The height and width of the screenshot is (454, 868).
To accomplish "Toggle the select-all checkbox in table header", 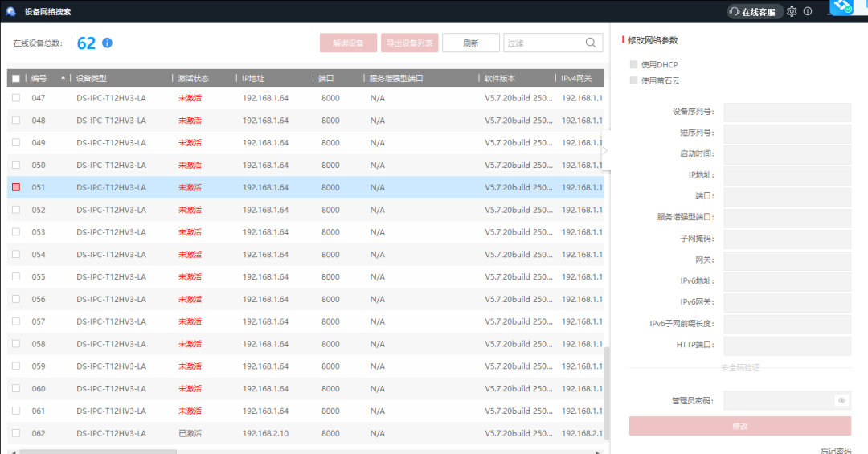I will click(x=16, y=79).
